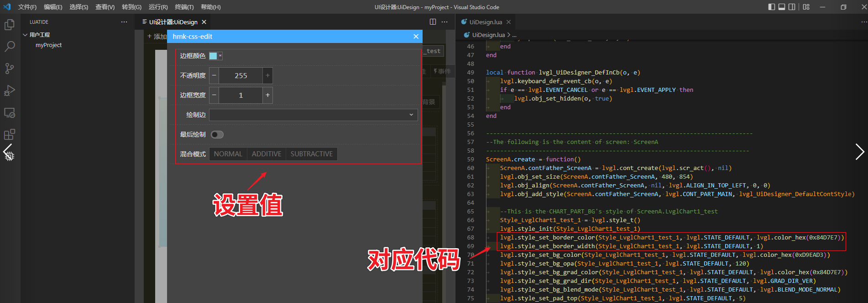Open the Extensions view
The width and height of the screenshot is (868, 303).
[10, 134]
